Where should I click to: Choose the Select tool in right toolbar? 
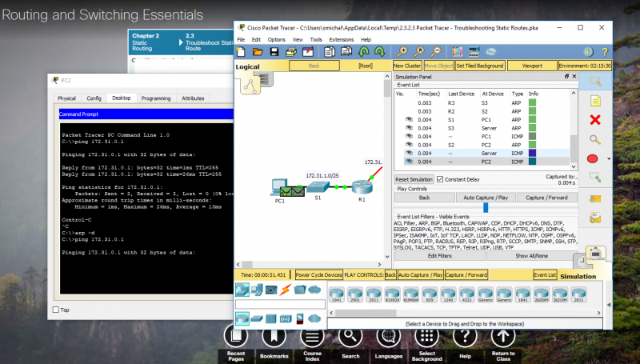coord(595,82)
